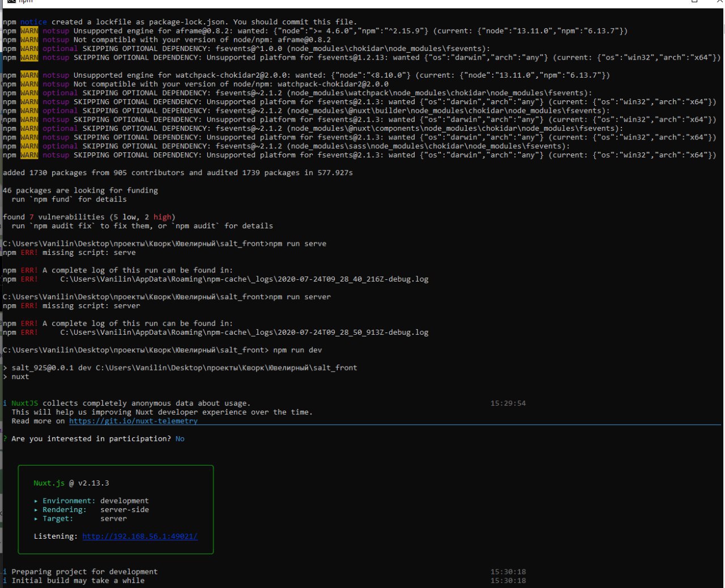Click the '@nuxt\components' fsevents warning line

(x=313, y=129)
